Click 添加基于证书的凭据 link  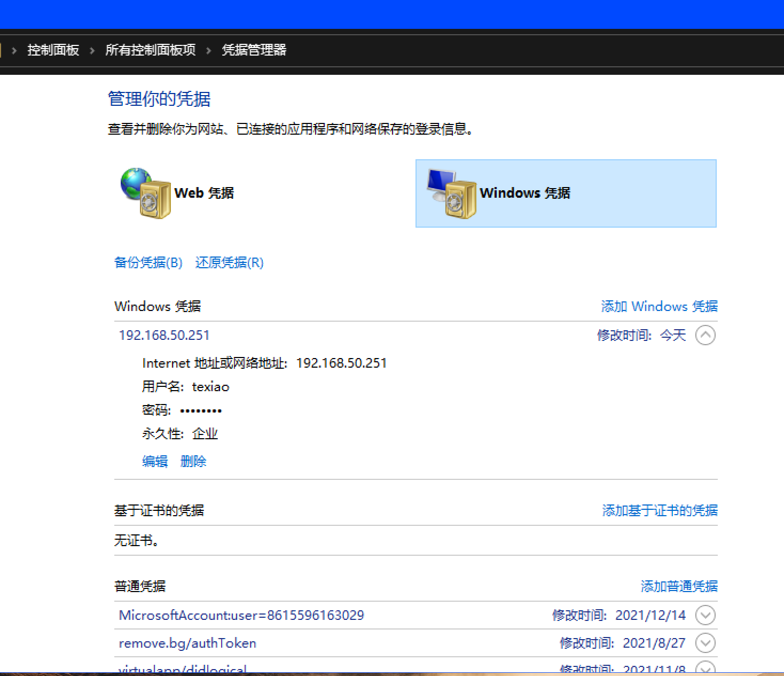(660, 510)
